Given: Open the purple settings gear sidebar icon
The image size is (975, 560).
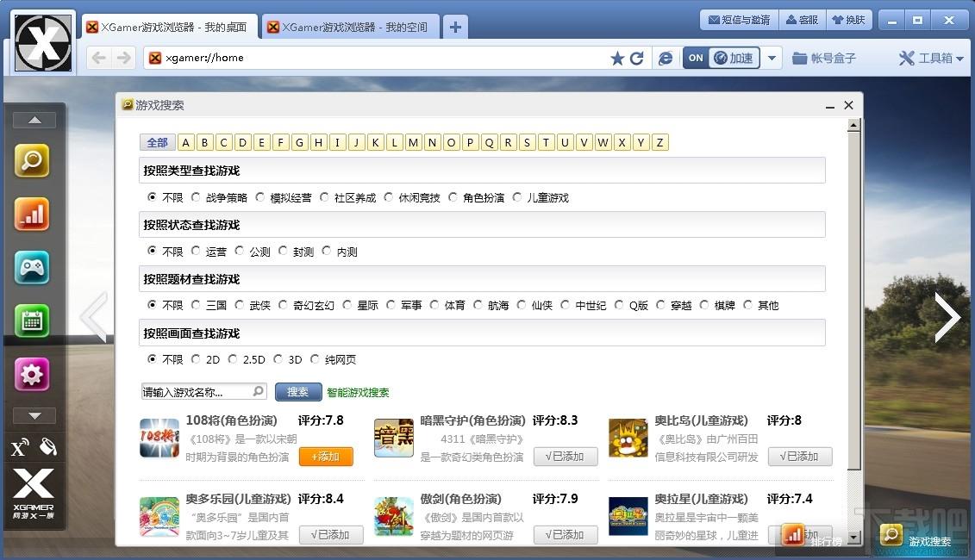Looking at the screenshot, I should click(32, 374).
